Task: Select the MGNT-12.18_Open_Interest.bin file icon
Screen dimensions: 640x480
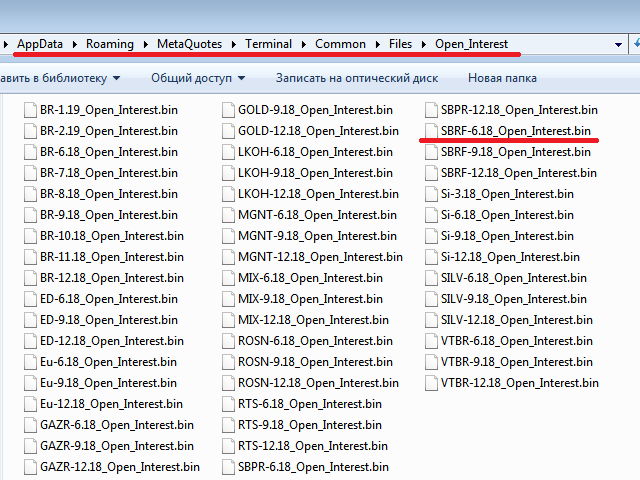Action: [x=228, y=257]
